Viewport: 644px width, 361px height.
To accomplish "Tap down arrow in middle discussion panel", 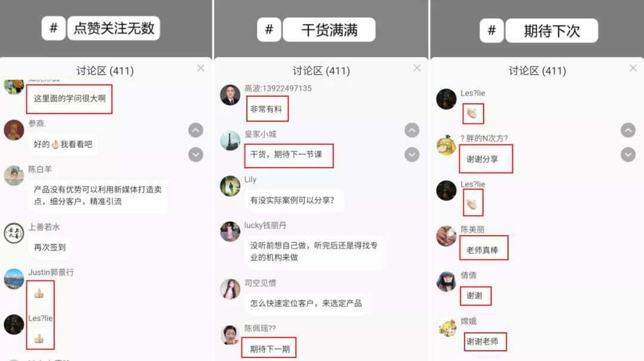I will pyautogui.click(x=412, y=155).
